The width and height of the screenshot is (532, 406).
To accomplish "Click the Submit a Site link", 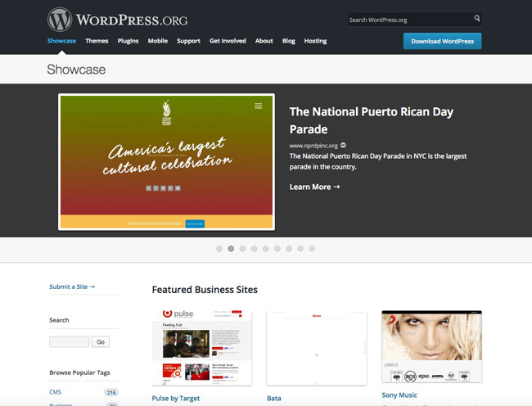I will coord(72,286).
